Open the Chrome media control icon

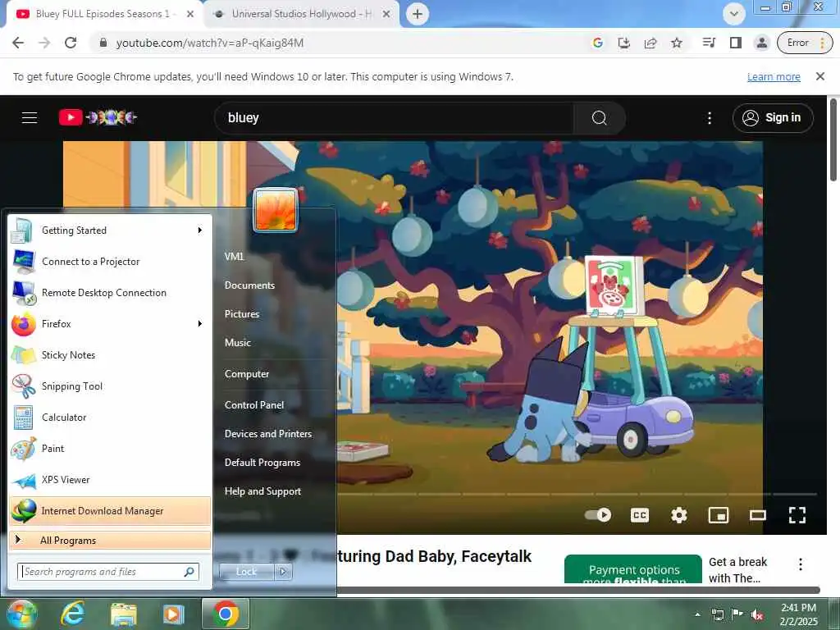point(709,43)
